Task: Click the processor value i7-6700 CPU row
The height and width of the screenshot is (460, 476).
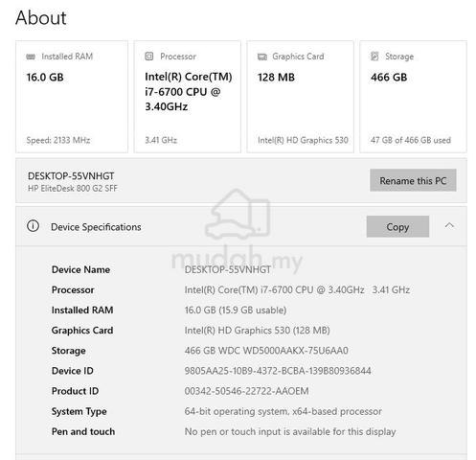Action: [x=297, y=289]
